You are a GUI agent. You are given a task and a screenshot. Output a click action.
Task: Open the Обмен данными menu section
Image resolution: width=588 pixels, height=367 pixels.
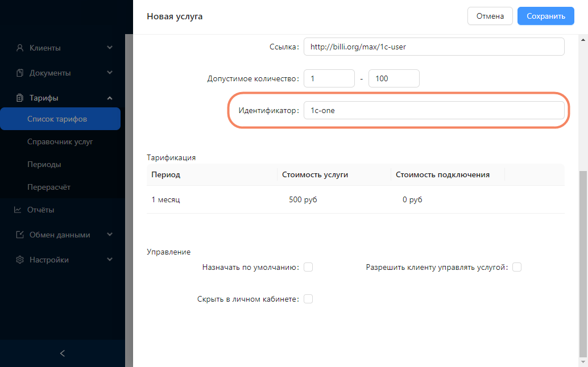62,235
